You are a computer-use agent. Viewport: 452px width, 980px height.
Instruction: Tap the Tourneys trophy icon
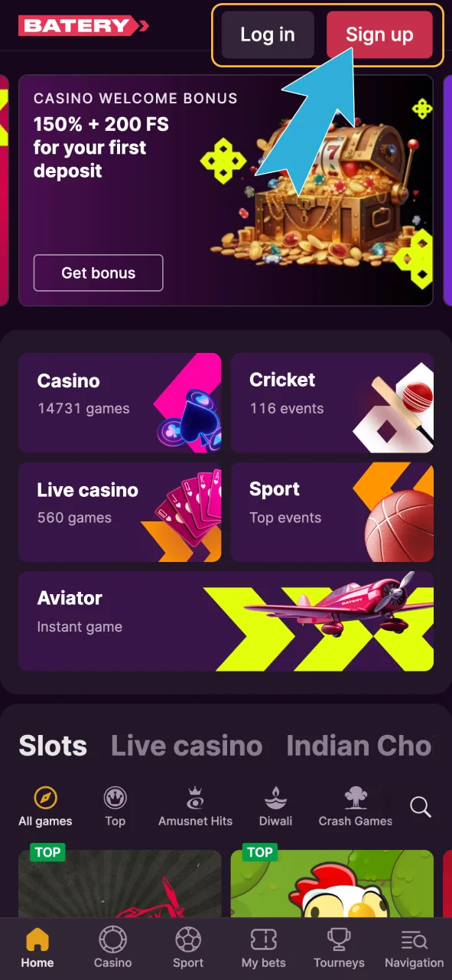339,939
